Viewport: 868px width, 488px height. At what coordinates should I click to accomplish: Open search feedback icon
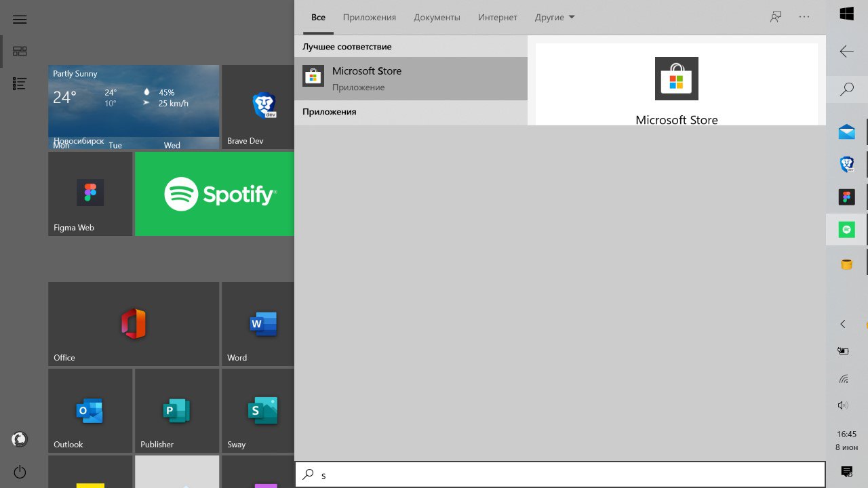pos(776,17)
